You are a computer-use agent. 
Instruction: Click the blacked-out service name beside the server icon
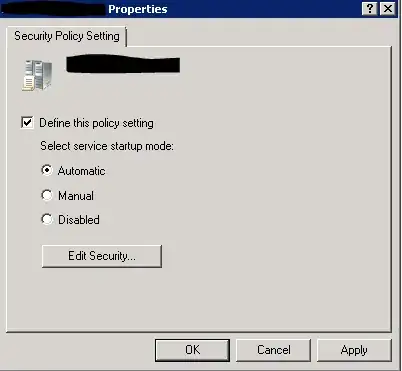coord(123,64)
